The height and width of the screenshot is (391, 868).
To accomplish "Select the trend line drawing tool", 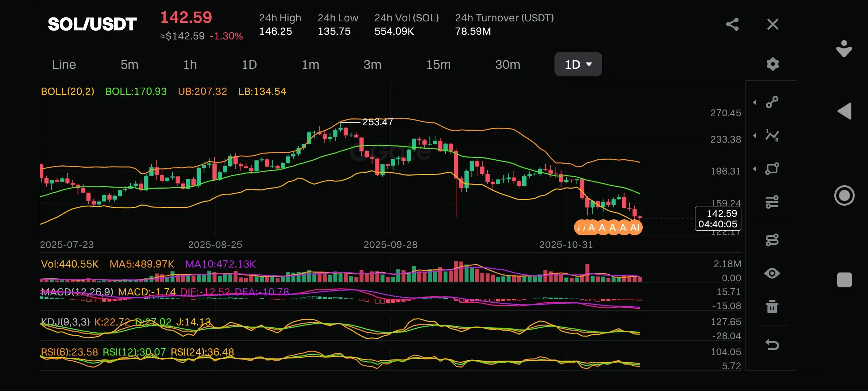I will click(x=772, y=102).
